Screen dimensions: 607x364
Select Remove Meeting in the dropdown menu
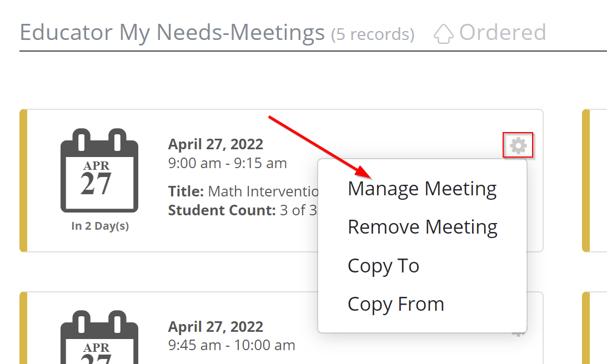coord(422,227)
